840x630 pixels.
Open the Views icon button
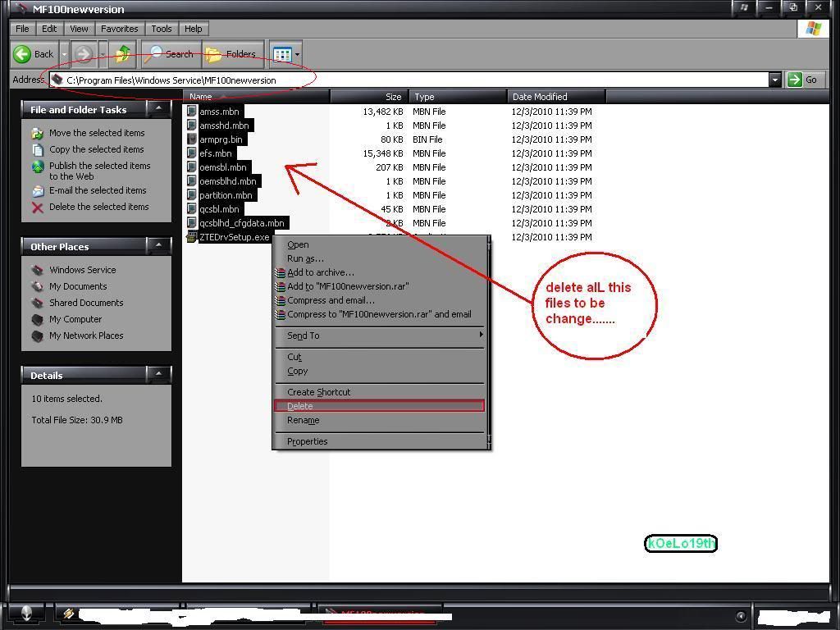pyautogui.click(x=282, y=54)
